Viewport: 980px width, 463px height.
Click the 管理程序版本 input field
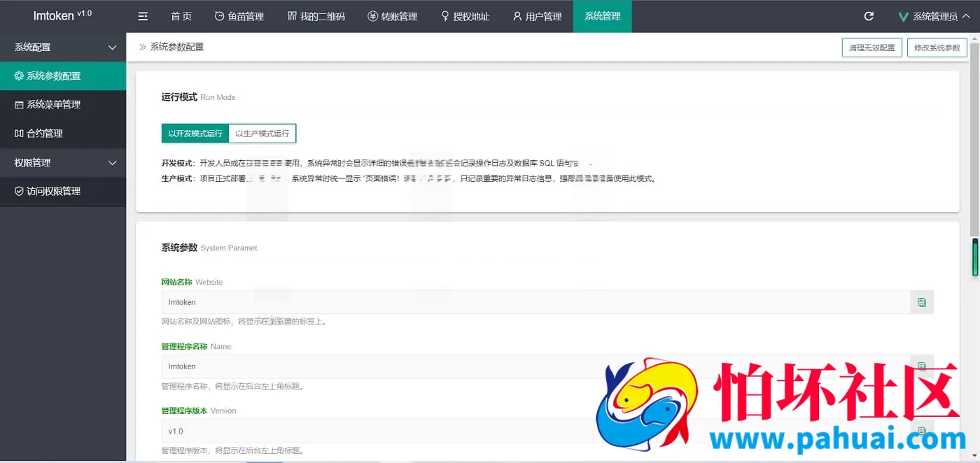click(x=535, y=431)
